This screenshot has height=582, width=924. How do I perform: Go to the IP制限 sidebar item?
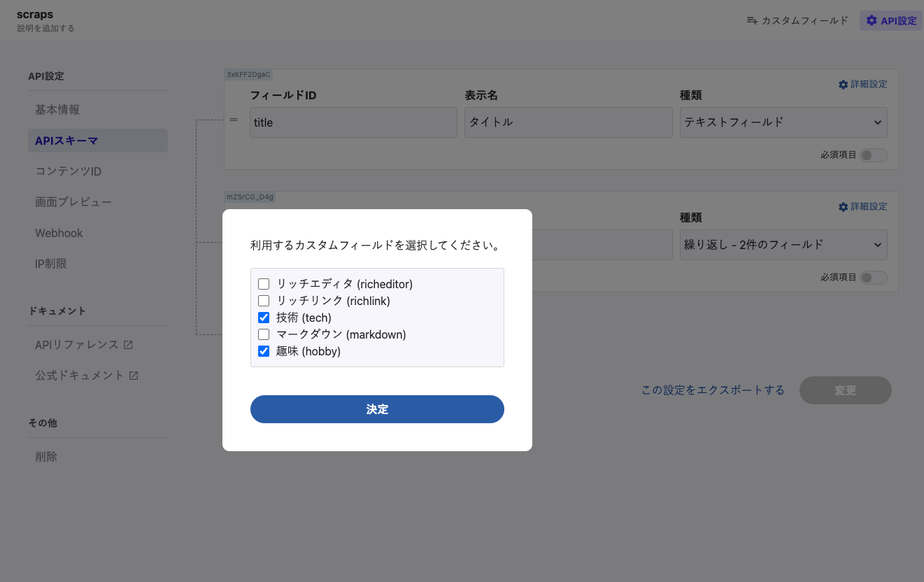pyautogui.click(x=51, y=264)
